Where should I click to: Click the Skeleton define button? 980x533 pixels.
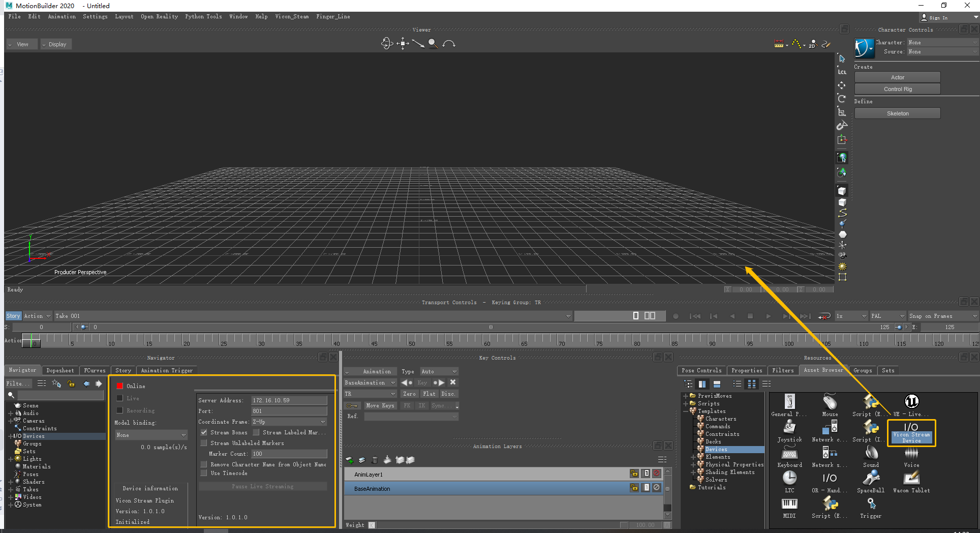pos(897,113)
